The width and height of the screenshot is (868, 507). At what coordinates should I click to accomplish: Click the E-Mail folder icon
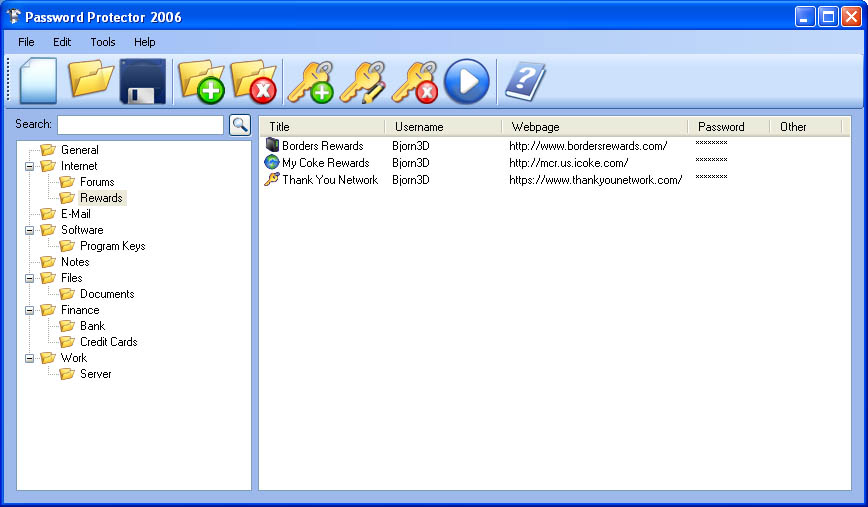pyautogui.click(x=48, y=214)
